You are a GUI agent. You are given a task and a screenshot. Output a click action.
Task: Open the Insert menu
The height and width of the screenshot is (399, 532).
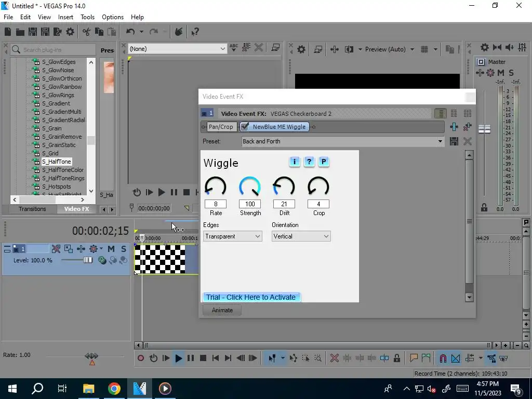[x=65, y=17]
